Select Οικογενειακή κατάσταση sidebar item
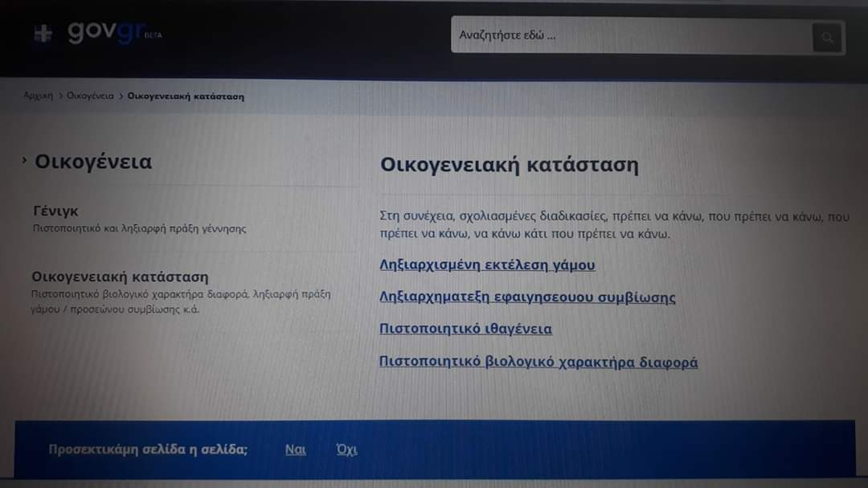This screenshot has width=868, height=488. click(120, 277)
